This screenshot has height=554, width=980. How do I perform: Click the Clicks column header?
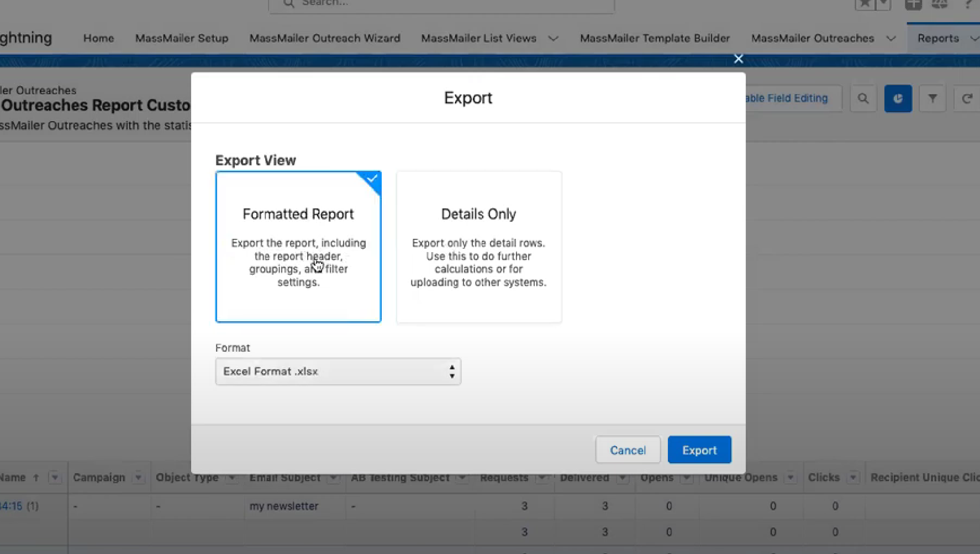(x=824, y=477)
